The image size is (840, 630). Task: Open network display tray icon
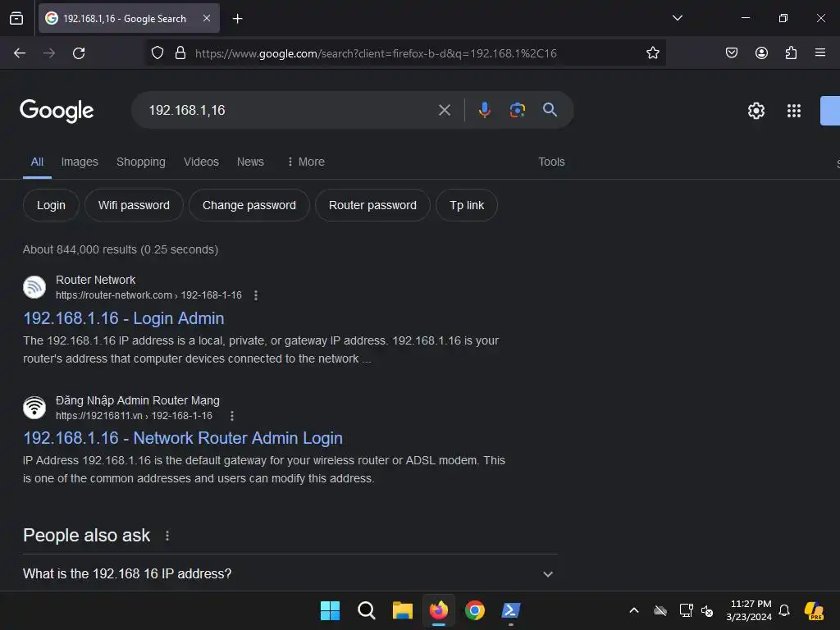click(686, 610)
